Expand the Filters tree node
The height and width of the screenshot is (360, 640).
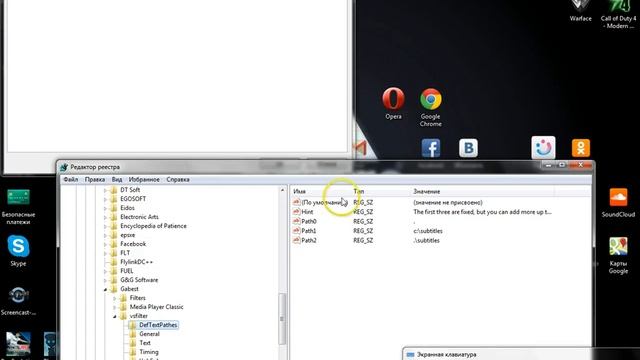(x=115, y=298)
